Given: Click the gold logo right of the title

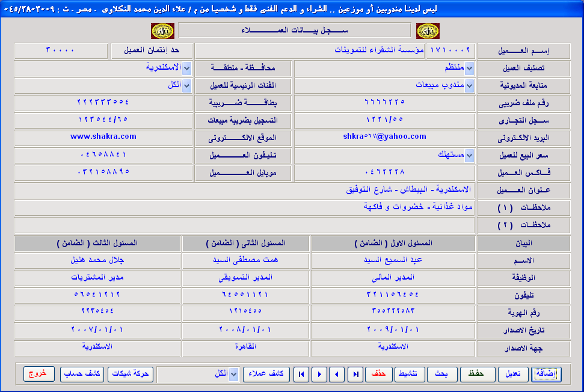Looking at the screenshot, I should (428, 31).
